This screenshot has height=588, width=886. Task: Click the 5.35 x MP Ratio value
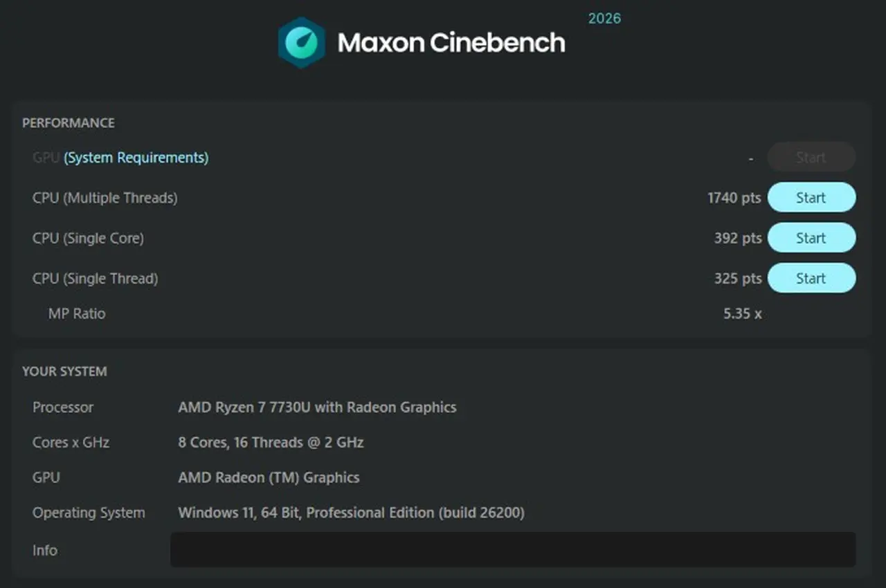point(742,313)
